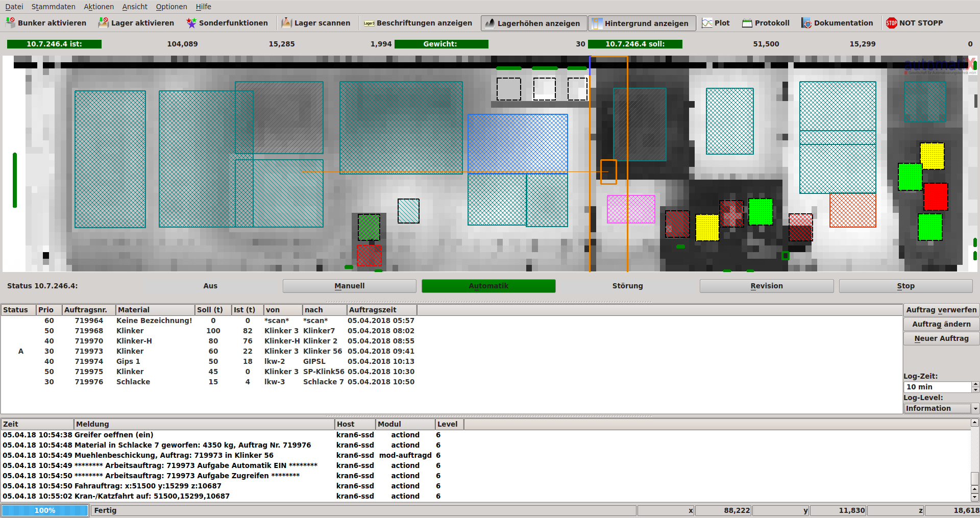Click the Neuer Auftrag button

coord(941,338)
